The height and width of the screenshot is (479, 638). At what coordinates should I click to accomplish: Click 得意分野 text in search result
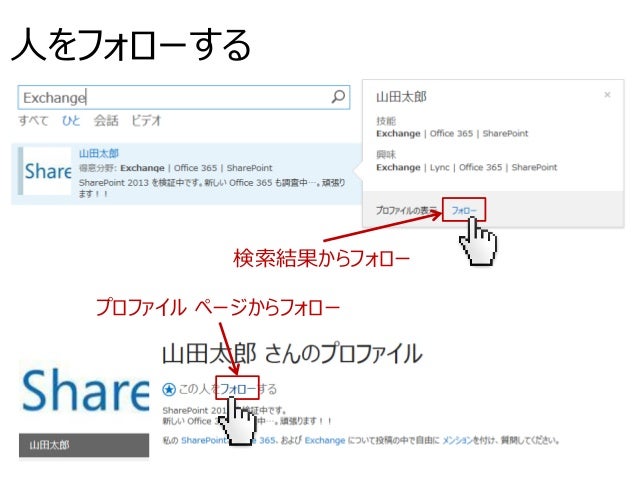pos(98,168)
